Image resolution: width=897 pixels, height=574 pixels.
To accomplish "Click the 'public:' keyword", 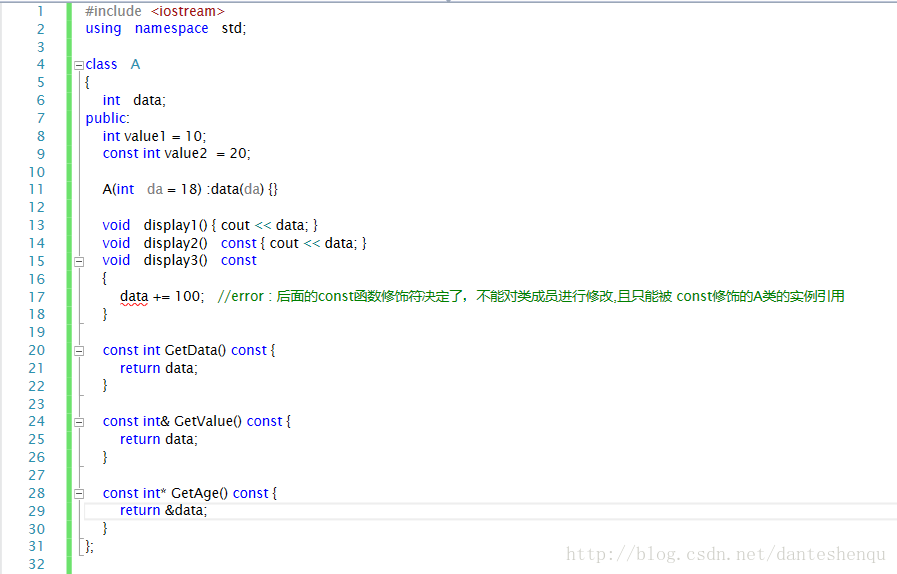I will pyautogui.click(x=108, y=118).
